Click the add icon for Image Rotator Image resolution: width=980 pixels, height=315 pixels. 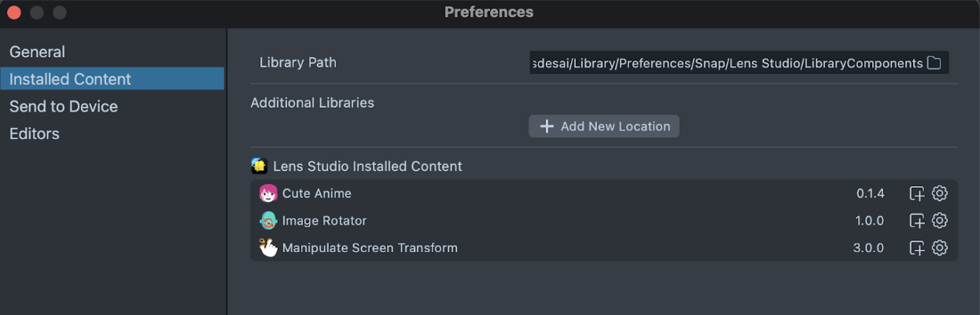click(916, 221)
